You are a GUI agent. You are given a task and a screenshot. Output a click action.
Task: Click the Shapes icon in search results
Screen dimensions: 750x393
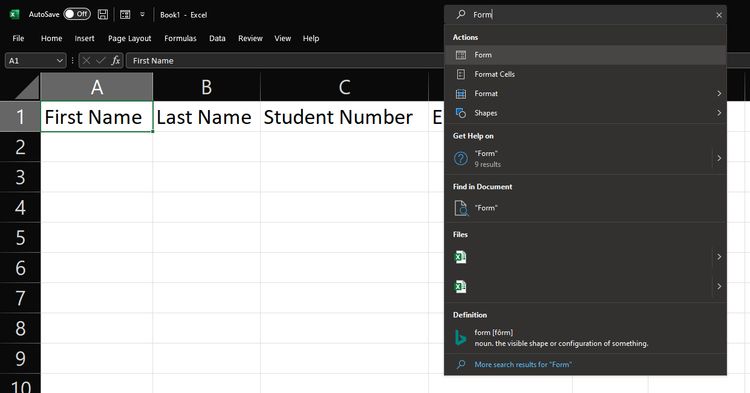pyautogui.click(x=461, y=113)
